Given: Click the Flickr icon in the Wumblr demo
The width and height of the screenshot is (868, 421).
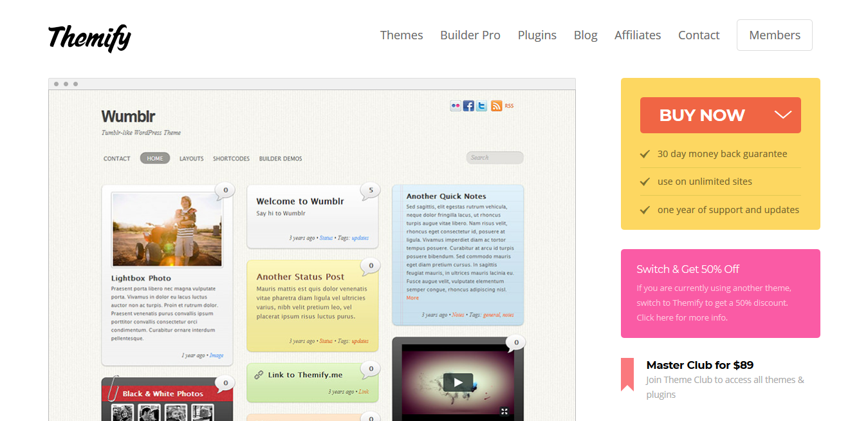Looking at the screenshot, I should (x=456, y=106).
